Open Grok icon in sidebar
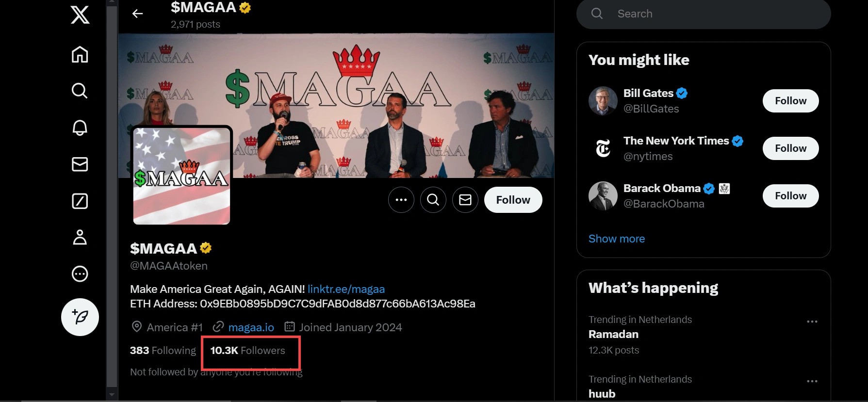The image size is (868, 402). 80,201
